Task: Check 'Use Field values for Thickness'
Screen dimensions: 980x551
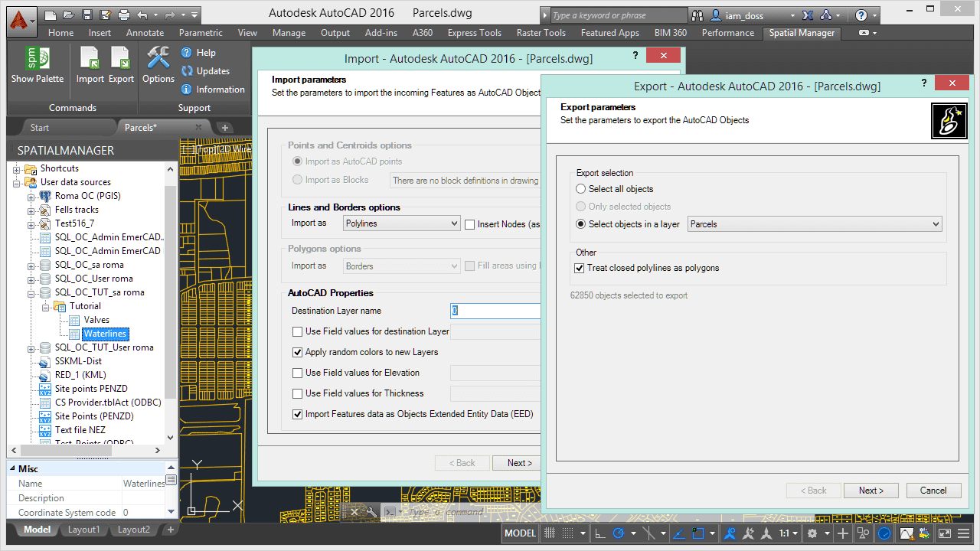Action: [298, 393]
